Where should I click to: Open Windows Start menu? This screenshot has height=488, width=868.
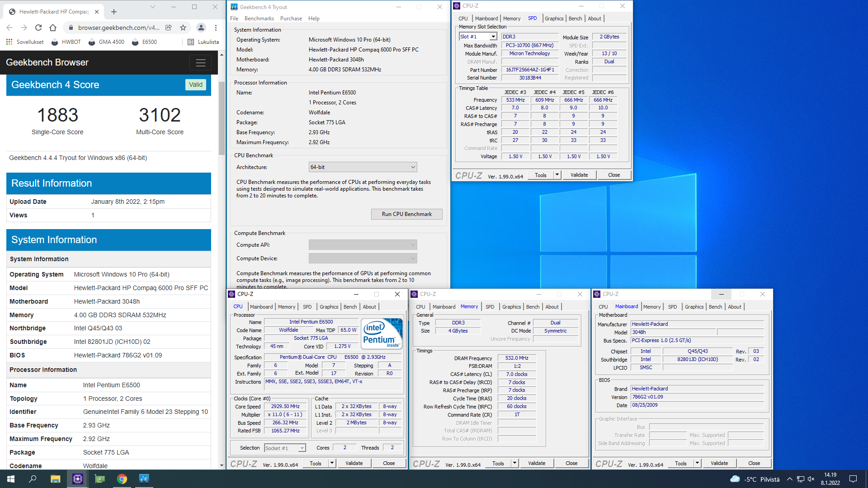11,479
